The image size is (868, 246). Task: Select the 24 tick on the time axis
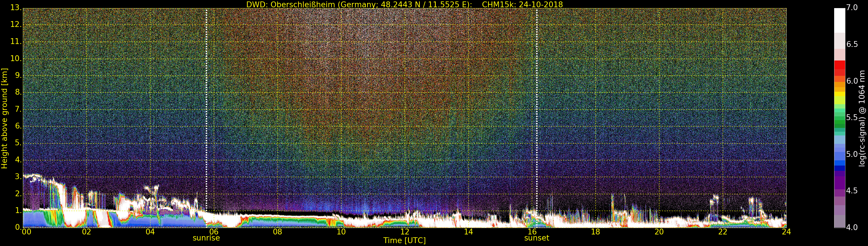(786, 232)
